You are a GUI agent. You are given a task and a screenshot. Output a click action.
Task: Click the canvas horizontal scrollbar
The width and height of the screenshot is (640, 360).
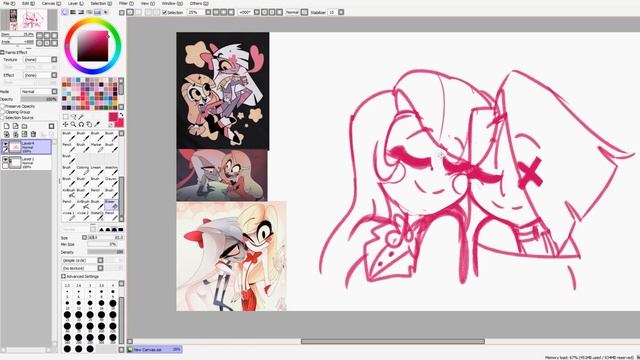393,341
